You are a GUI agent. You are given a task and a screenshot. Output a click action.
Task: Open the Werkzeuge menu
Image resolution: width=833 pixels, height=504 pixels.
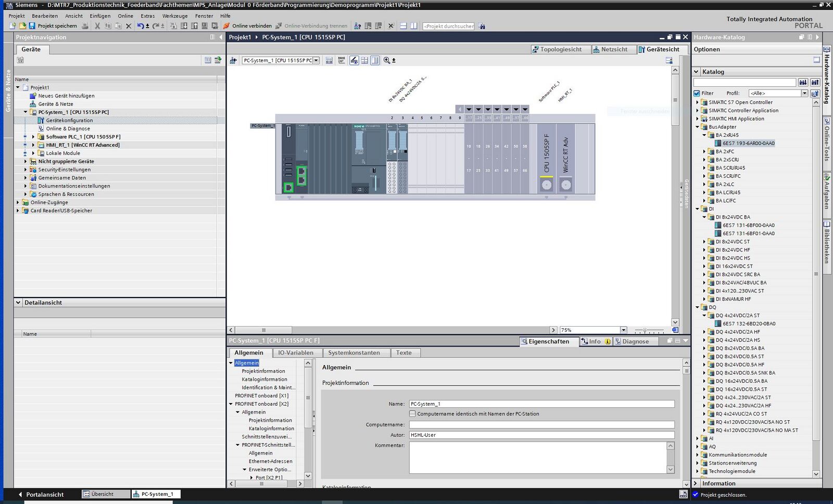(x=174, y=16)
